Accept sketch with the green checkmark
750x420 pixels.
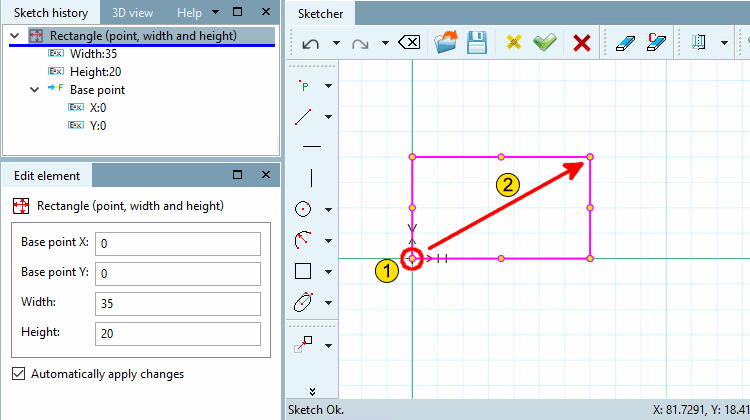click(x=545, y=43)
